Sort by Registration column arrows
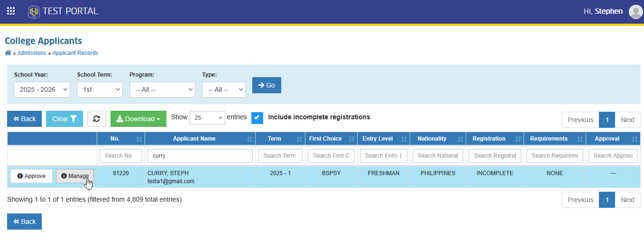Screen dimensions: 644x240 click(x=518, y=139)
